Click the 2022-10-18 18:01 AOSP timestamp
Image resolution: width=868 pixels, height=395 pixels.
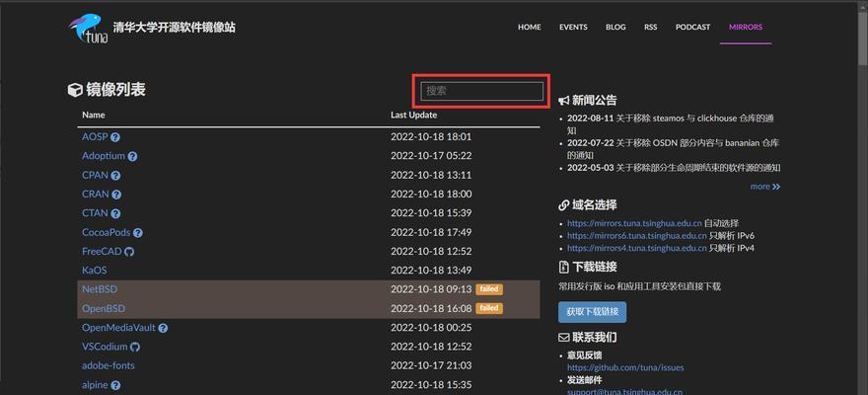point(431,137)
